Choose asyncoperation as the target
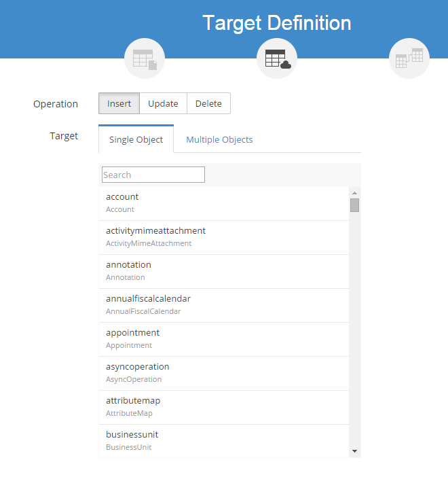This screenshot has height=477, width=448. [224, 373]
